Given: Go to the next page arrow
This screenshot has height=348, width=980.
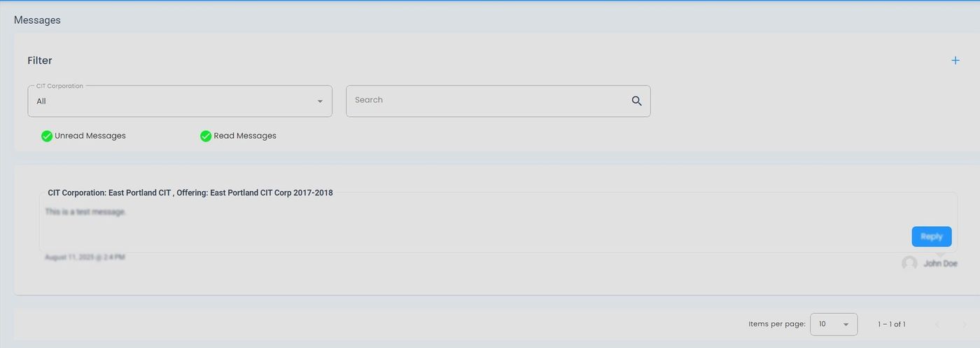Looking at the screenshot, I should (964, 324).
